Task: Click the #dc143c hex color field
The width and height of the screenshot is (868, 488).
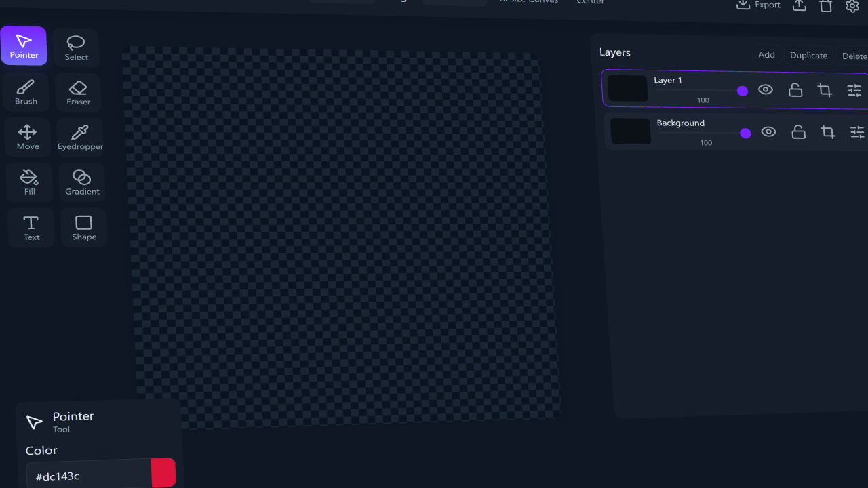Action: 88,476
